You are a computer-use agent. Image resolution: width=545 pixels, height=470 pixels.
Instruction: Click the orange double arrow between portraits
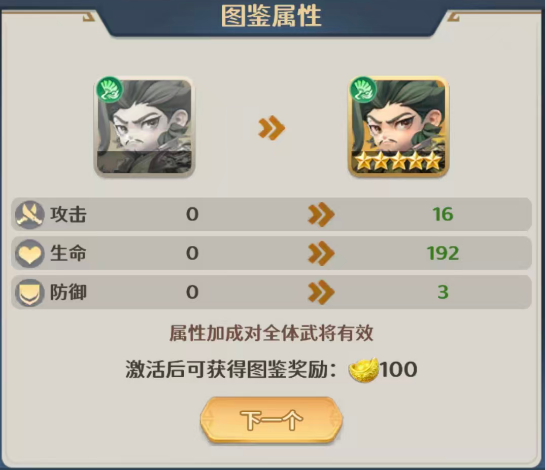click(x=272, y=128)
